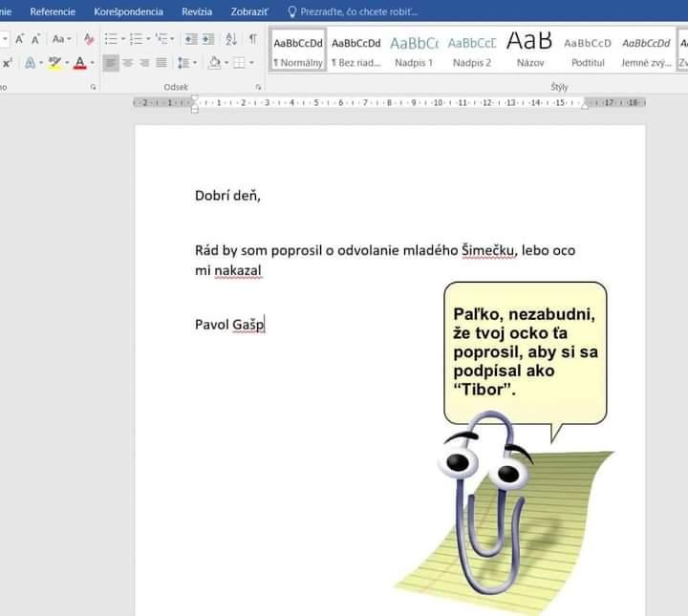Click the first line indent marker on ruler

(195, 98)
